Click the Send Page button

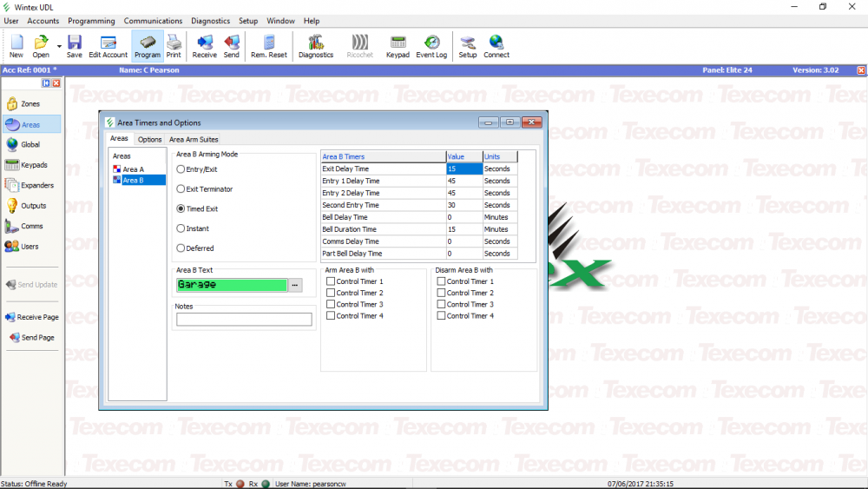31,337
